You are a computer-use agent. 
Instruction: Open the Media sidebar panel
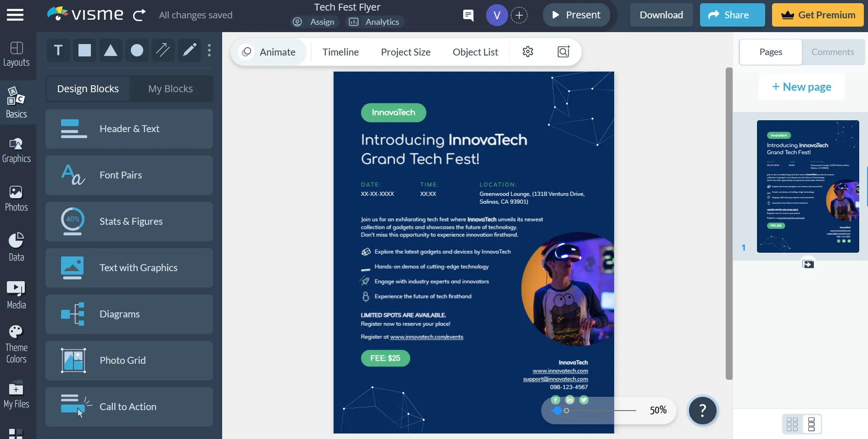(17, 295)
